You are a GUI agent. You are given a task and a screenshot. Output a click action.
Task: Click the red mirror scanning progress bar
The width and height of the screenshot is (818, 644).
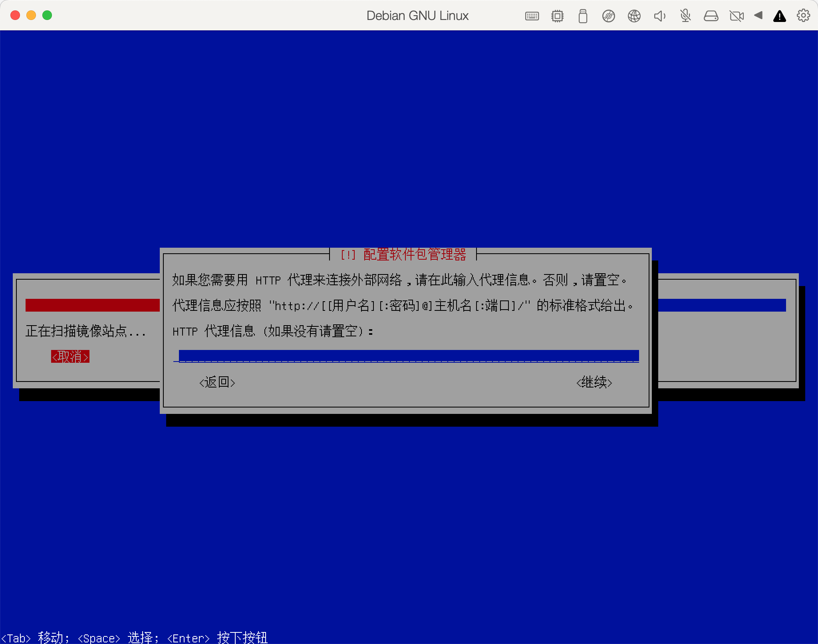click(93, 305)
